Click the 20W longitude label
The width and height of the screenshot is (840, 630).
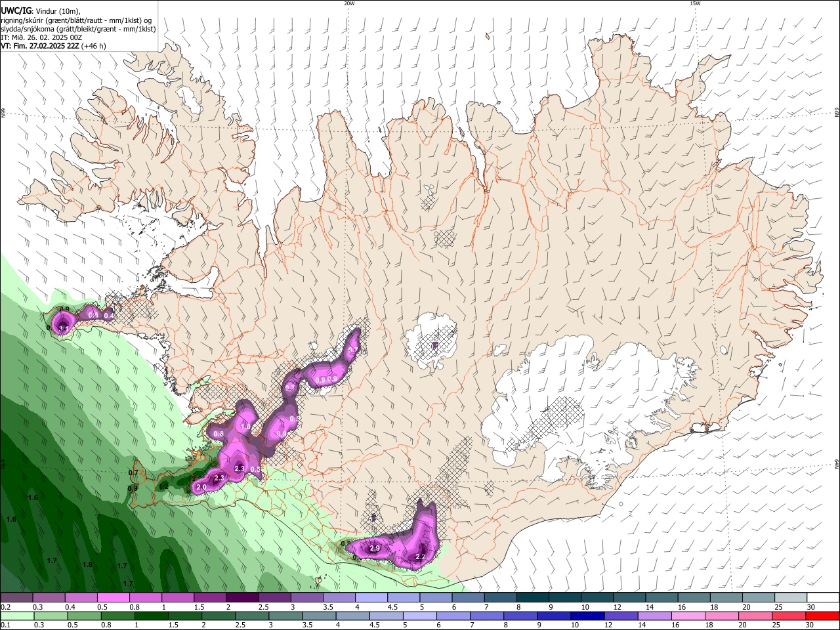point(349,3)
